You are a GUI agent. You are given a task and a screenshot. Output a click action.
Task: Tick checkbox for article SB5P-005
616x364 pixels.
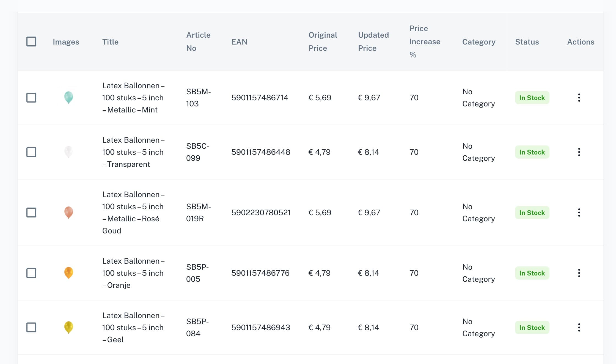[x=31, y=273]
